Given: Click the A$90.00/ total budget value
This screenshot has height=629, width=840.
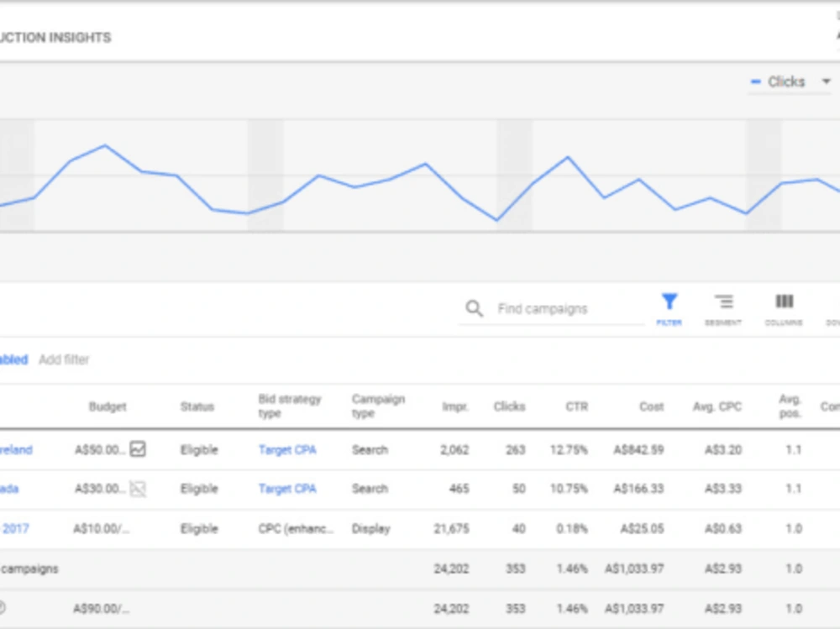Looking at the screenshot, I should pyautogui.click(x=102, y=609).
